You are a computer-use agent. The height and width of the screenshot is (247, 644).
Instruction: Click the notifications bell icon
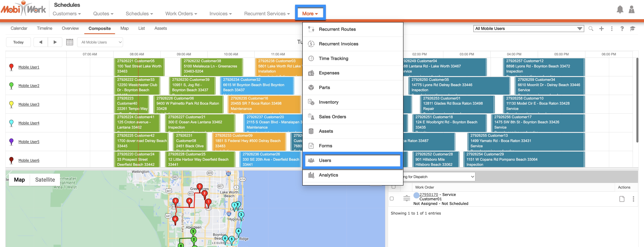(x=620, y=10)
